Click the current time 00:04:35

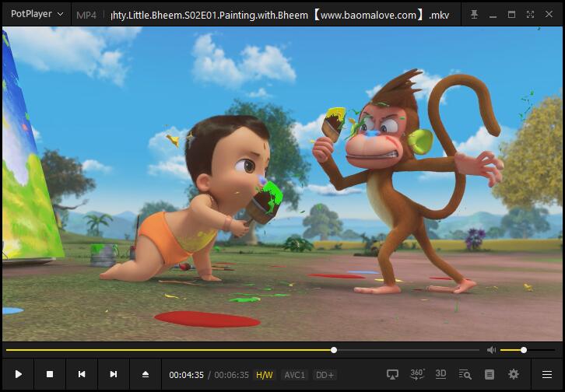(x=186, y=375)
